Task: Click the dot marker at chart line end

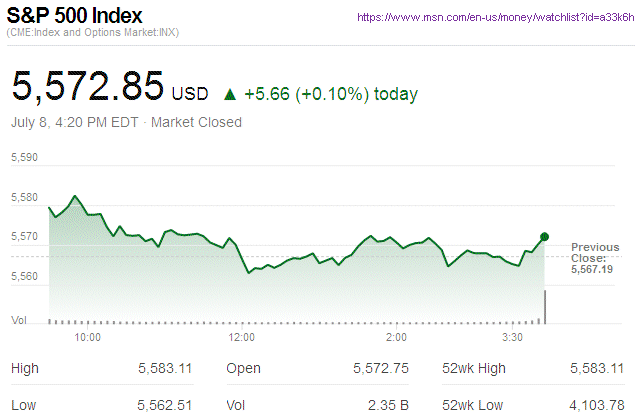Action: [545, 237]
